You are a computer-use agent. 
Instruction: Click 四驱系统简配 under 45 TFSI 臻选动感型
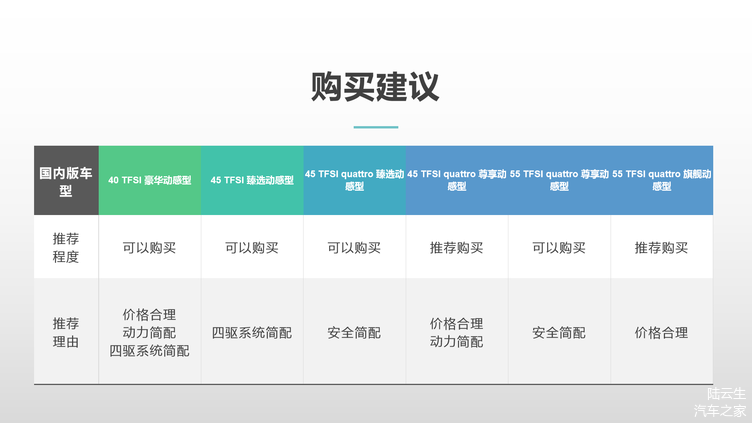pyautogui.click(x=252, y=333)
